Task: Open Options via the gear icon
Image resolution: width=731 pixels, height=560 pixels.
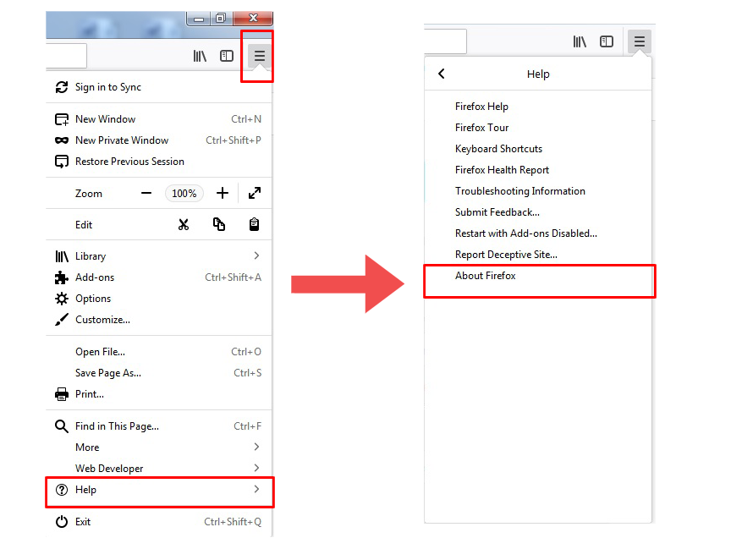Action: pyautogui.click(x=61, y=298)
